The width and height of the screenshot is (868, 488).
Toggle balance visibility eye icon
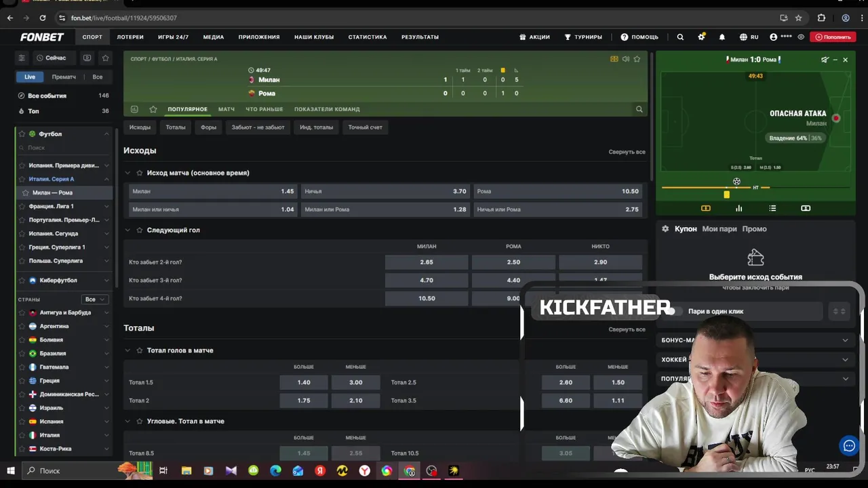[802, 37]
